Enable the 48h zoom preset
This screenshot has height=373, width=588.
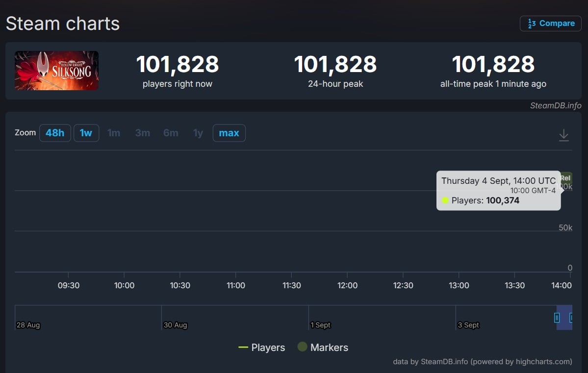[x=55, y=133]
